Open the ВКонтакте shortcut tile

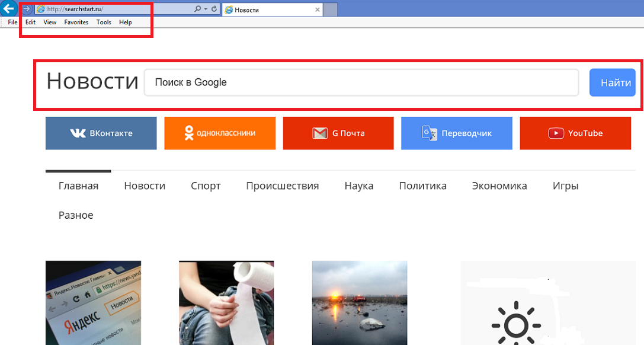tap(101, 133)
